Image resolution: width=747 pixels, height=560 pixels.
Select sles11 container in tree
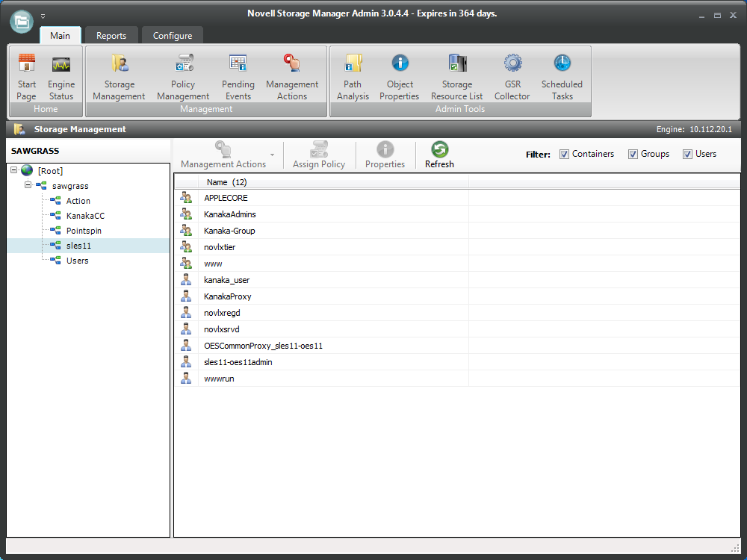(x=78, y=246)
